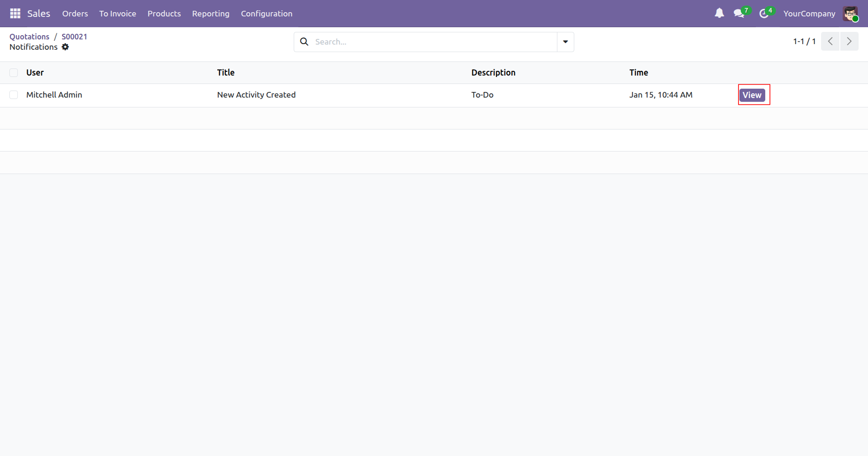Image resolution: width=868 pixels, height=456 pixels.
Task: Go to next page arrow
Action: [849, 41]
